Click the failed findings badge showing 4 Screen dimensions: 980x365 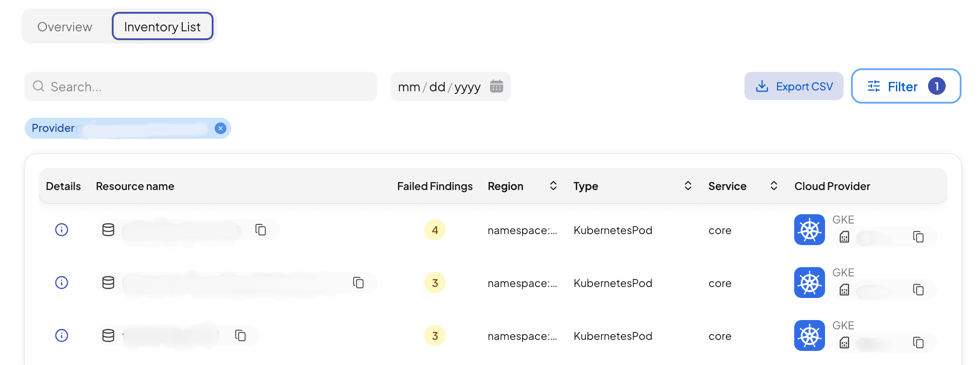click(x=435, y=230)
